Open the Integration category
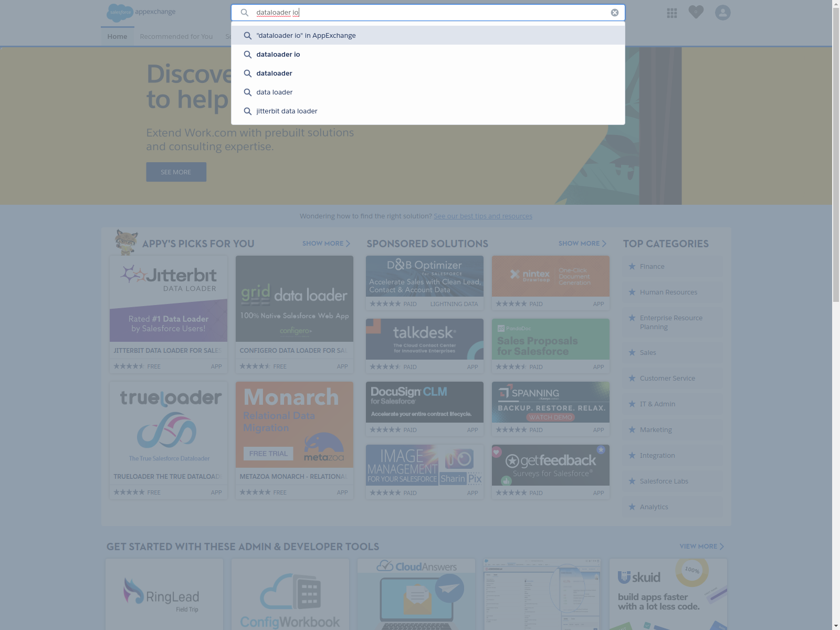The width and height of the screenshot is (840, 630). pyautogui.click(x=673, y=456)
